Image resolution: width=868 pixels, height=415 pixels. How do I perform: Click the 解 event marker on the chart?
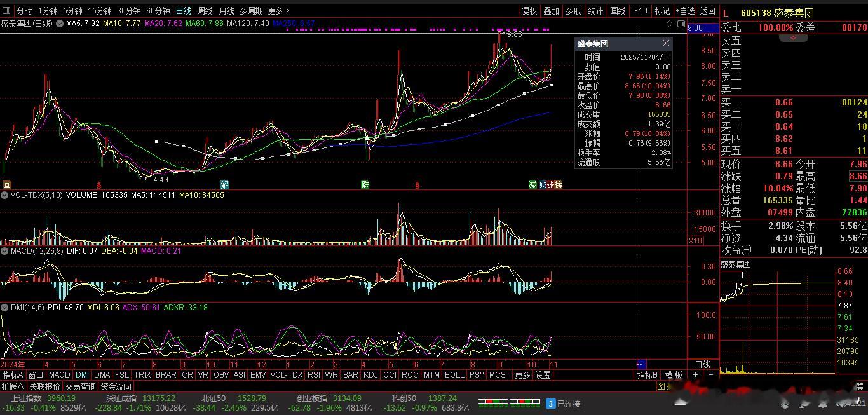point(224,185)
